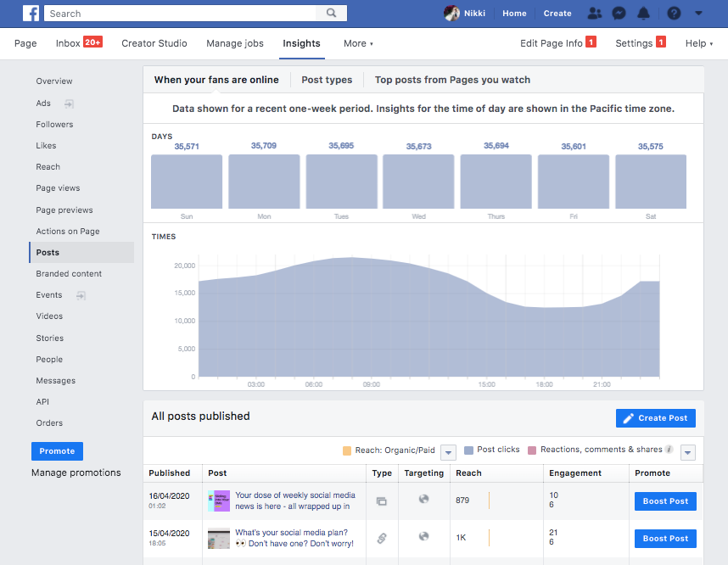
Task: Open the Creator Studio tab
Action: [x=154, y=43]
